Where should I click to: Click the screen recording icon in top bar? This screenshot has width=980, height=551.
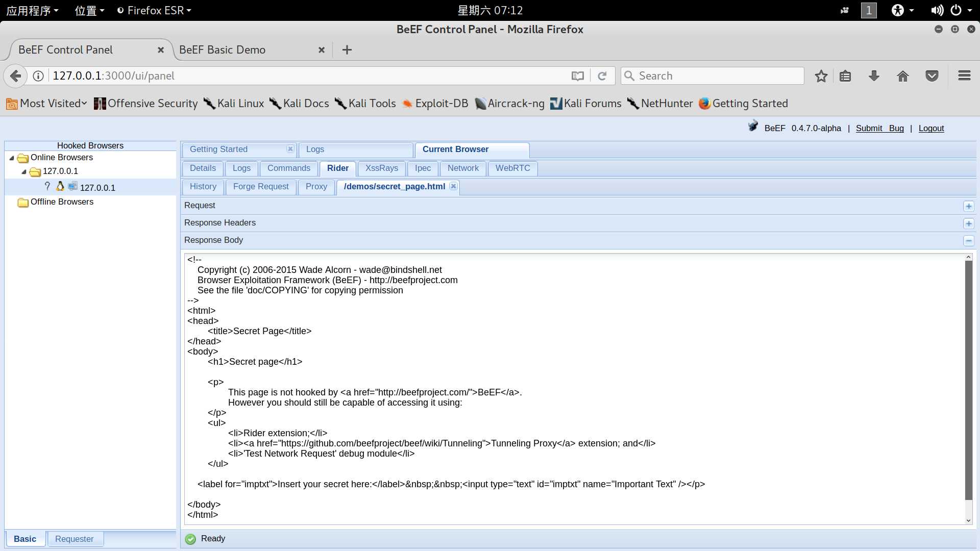845,10
